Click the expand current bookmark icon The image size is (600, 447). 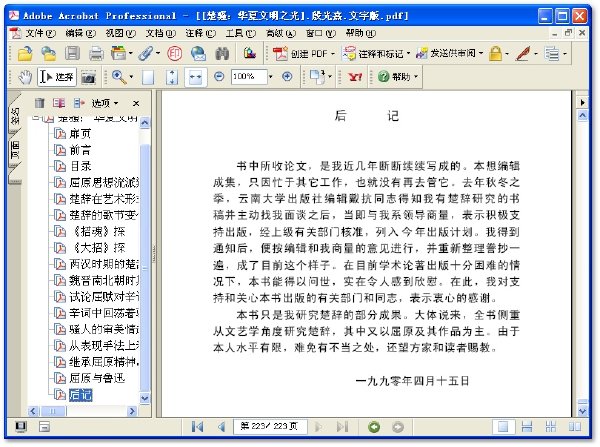79,103
